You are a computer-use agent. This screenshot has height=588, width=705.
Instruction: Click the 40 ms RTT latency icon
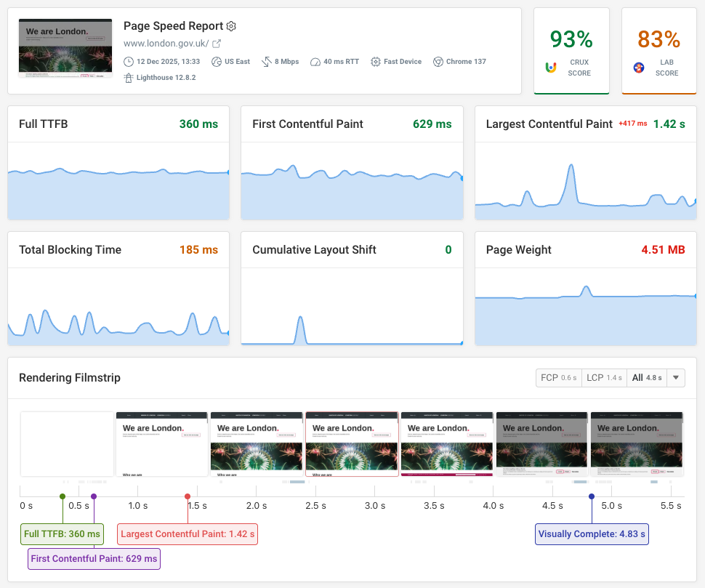tap(314, 61)
